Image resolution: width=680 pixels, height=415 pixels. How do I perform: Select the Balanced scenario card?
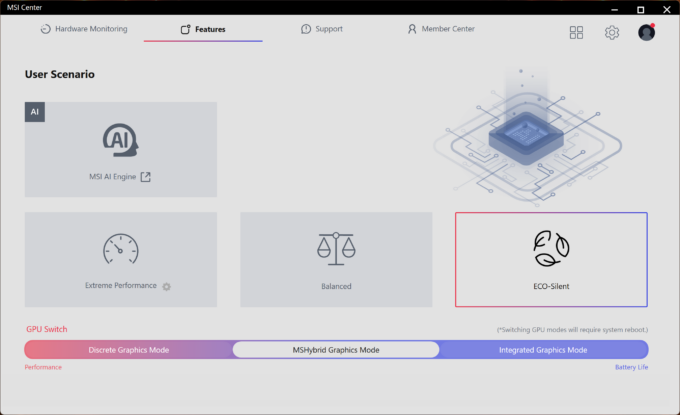pyautogui.click(x=336, y=260)
